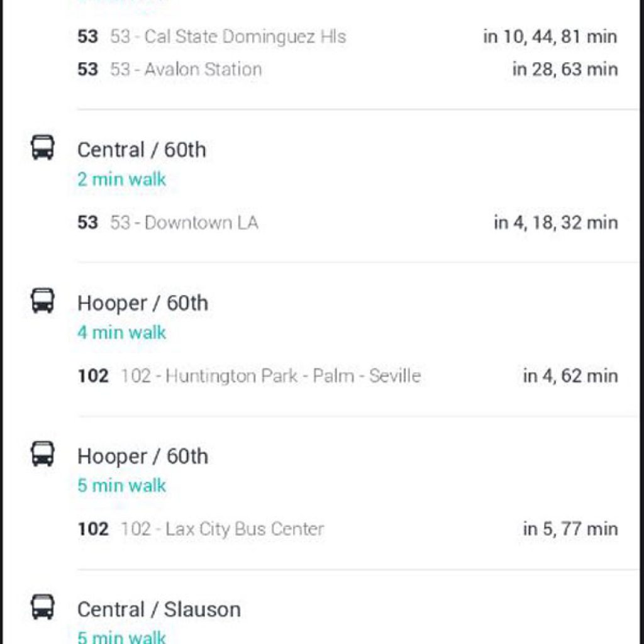Select route 102 to Lax City Bus Center

pyautogui.click(x=201, y=529)
